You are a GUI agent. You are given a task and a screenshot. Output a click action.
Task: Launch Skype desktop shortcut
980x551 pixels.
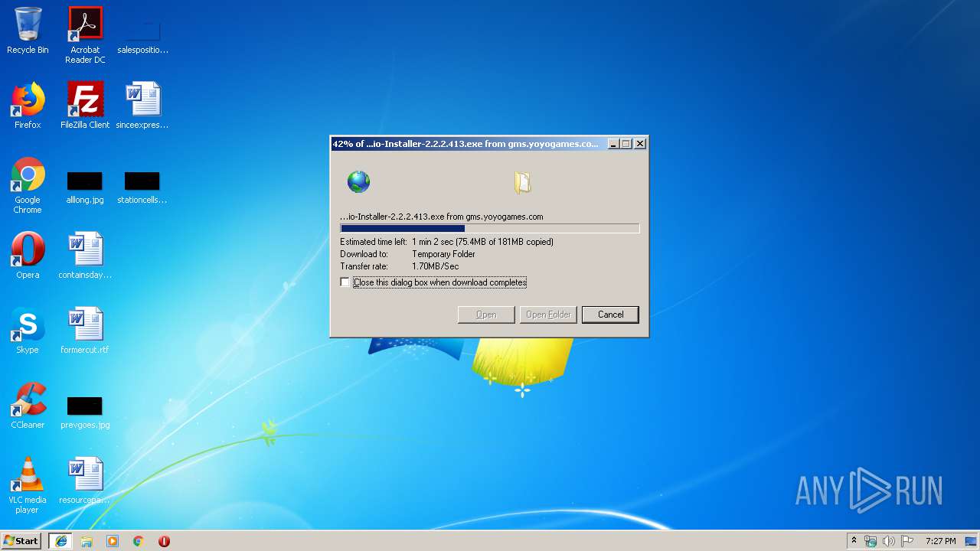(28, 331)
